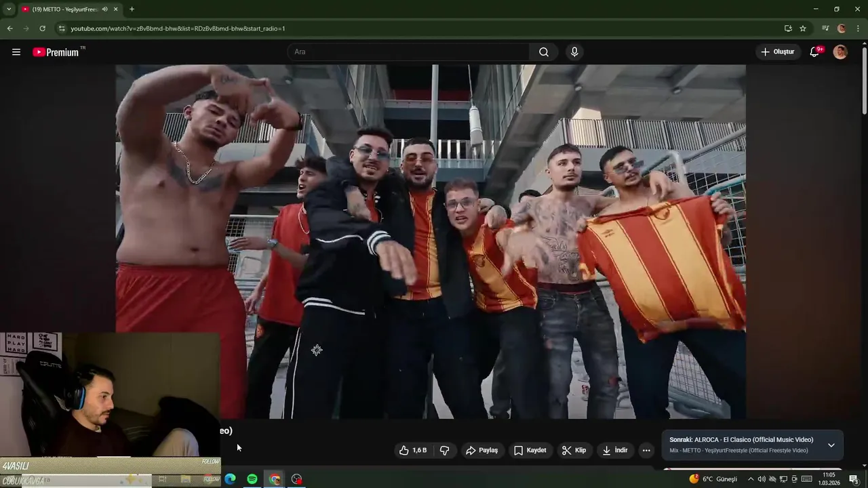Download video with İndir button
The height and width of the screenshot is (488, 868).
[x=615, y=450]
